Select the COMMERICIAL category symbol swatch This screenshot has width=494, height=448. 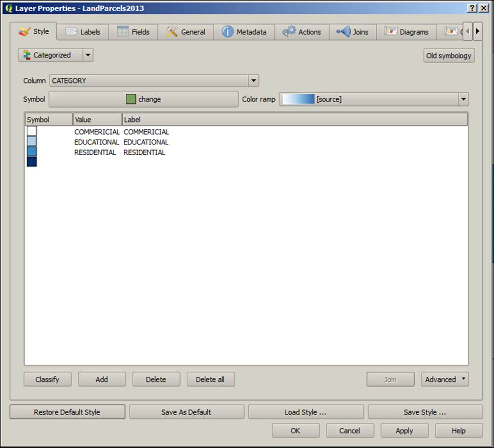32,132
